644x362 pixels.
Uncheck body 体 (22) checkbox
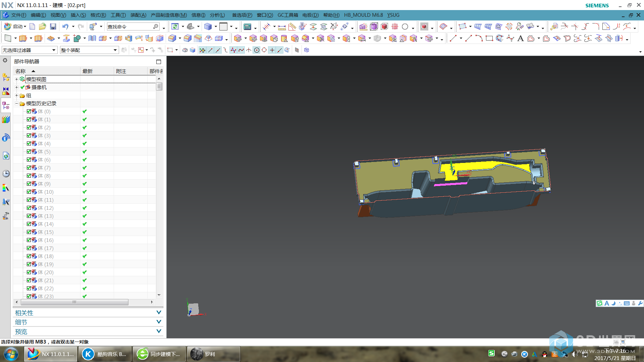[x=29, y=288]
